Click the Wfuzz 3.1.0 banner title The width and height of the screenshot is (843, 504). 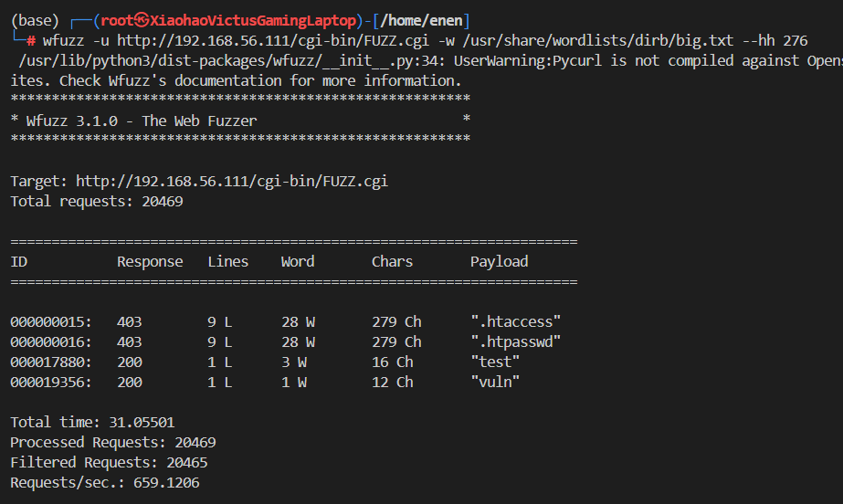pyautogui.click(x=142, y=121)
